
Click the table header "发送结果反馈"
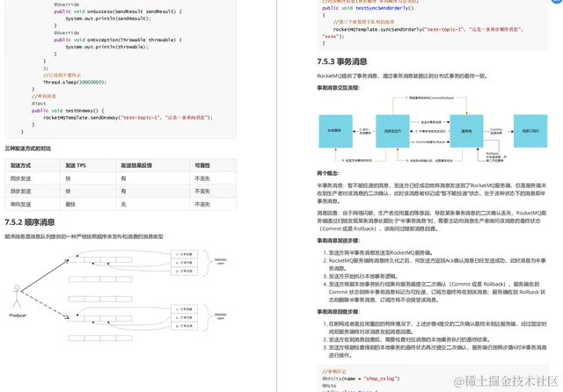pyautogui.click(x=136, y=165)
